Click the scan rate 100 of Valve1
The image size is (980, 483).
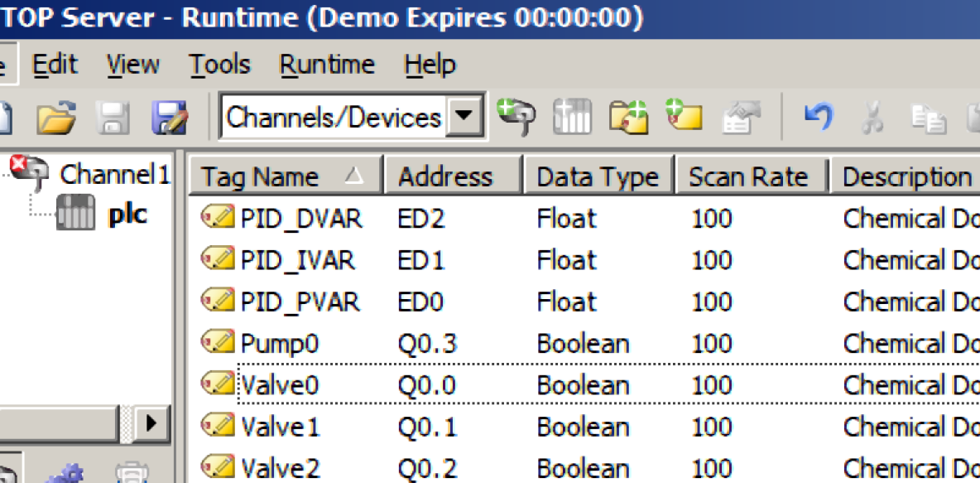711,427
